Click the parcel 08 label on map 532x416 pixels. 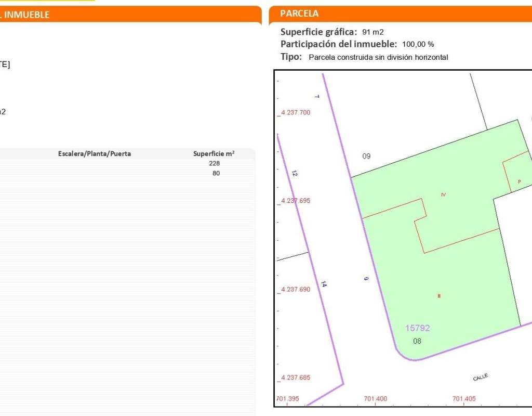tap(417, 341)
